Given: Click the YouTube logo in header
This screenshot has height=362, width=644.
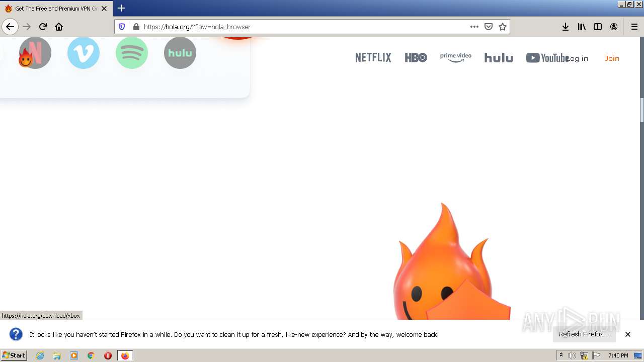Looking at the screenshot, I should coord(547,58).
